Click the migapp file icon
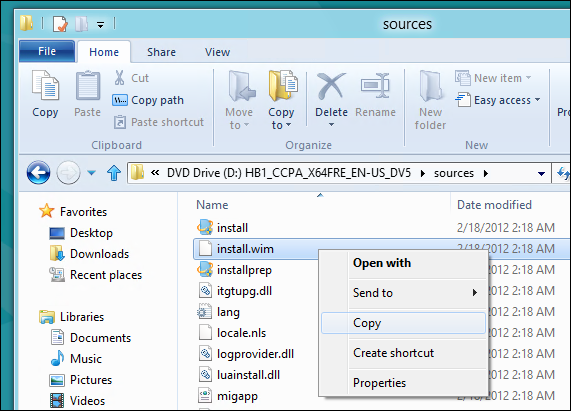The width and height of the screenshot is (571, 411). pos(205,396)
